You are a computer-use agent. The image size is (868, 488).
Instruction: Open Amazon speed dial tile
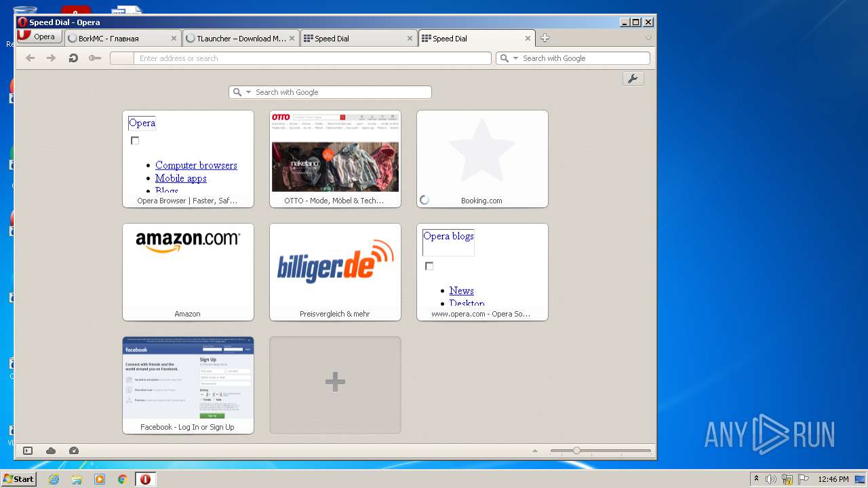point(188,272)
